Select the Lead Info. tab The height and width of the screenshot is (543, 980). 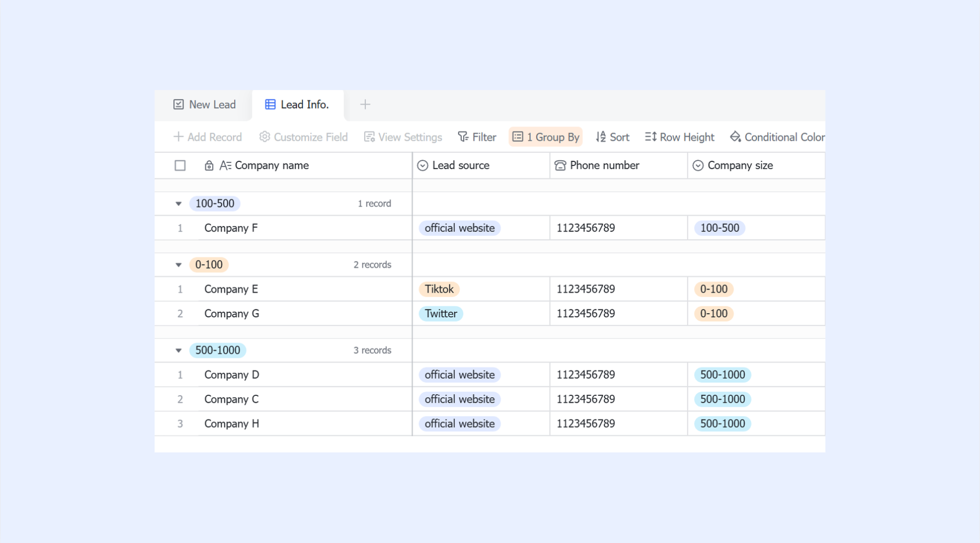point(298,105)
